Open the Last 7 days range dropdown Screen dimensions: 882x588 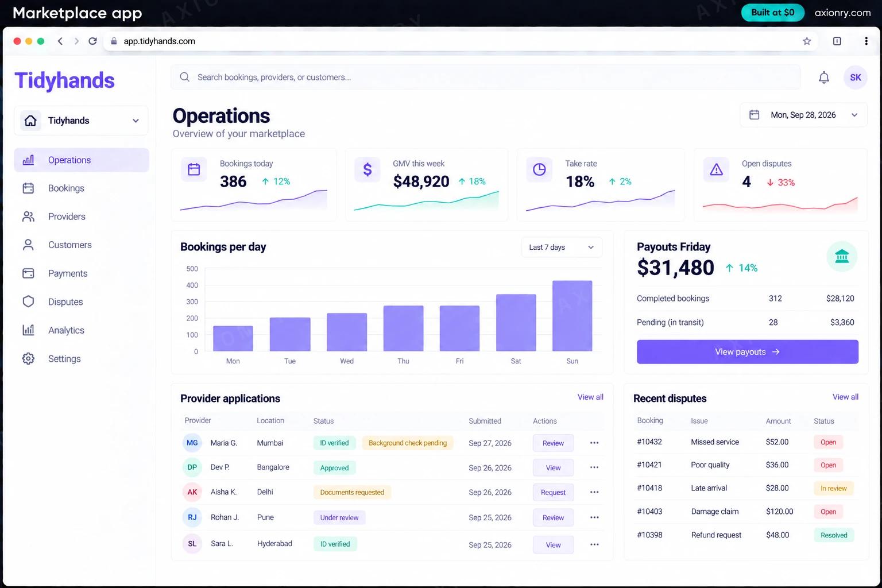562,247
